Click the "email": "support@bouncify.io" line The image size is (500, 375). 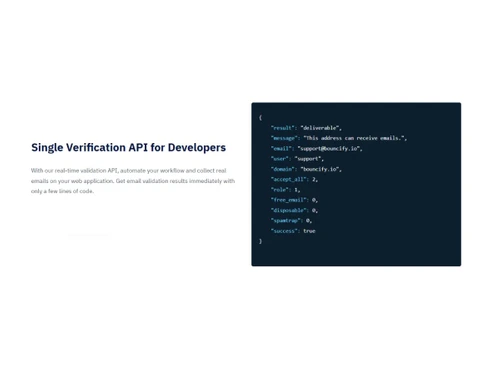tap(316, 149)
